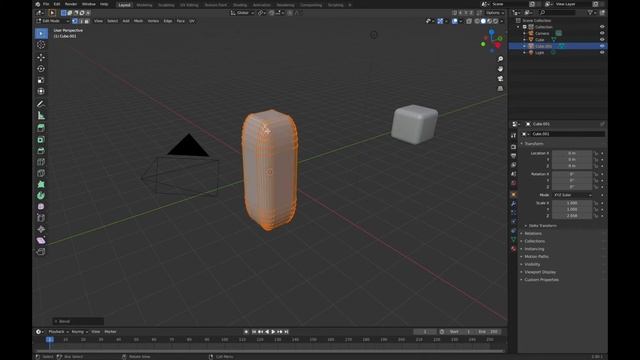640x360 pixels.
Task: Toggle X-ray mode in viewport header
Action: tap(469, 21)
